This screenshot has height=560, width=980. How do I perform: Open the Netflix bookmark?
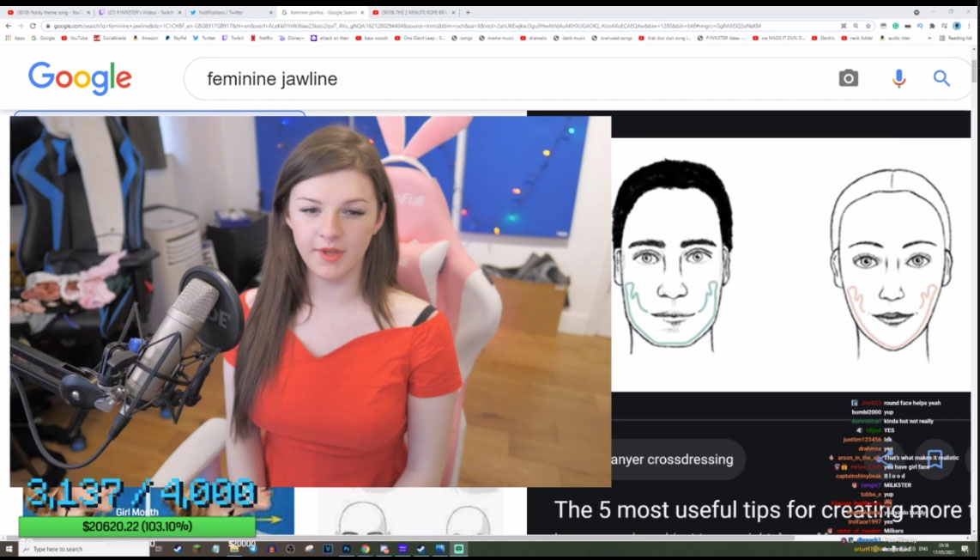[261, 38]
